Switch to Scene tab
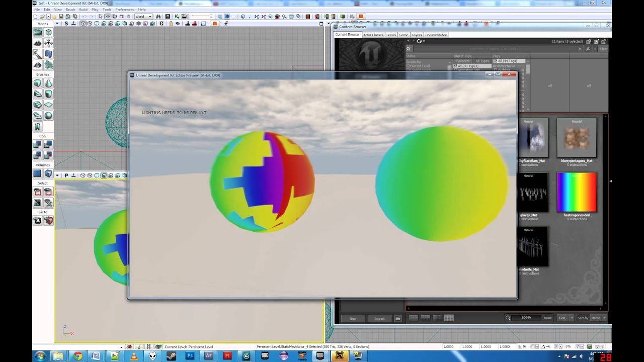Screen dimensions: 644x362 pos(404,35)
